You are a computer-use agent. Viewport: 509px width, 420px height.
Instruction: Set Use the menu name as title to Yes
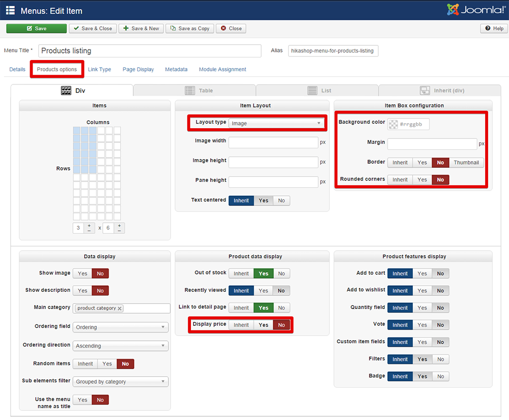pos(82,400)
